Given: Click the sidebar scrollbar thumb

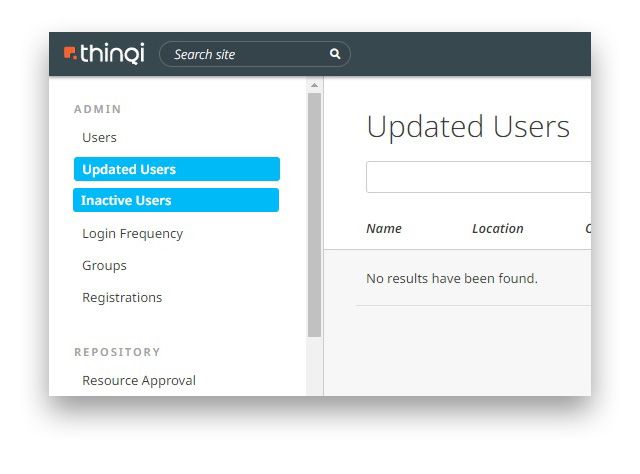Looking at the screenshot, I should pyautogui.click(x=314, y=215).
